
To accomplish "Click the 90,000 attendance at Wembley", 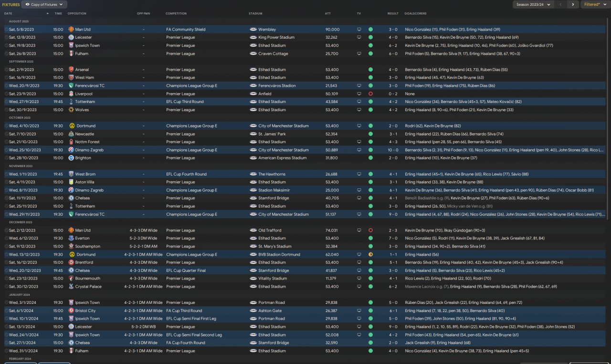I will pos(332,30).
